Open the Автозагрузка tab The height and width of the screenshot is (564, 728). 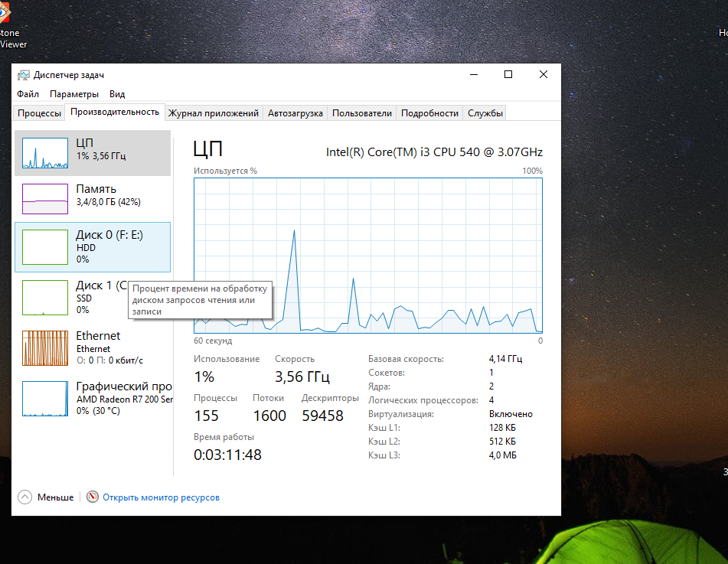(x=295, y=112)
